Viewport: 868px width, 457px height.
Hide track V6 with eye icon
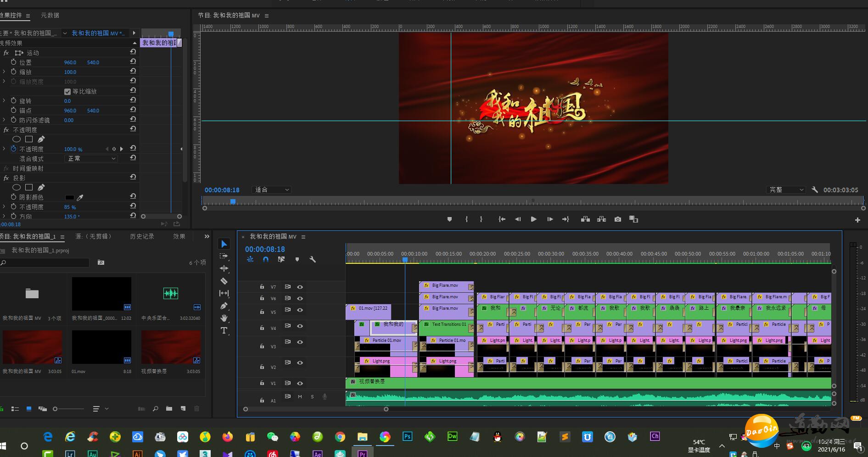[300, 298]
